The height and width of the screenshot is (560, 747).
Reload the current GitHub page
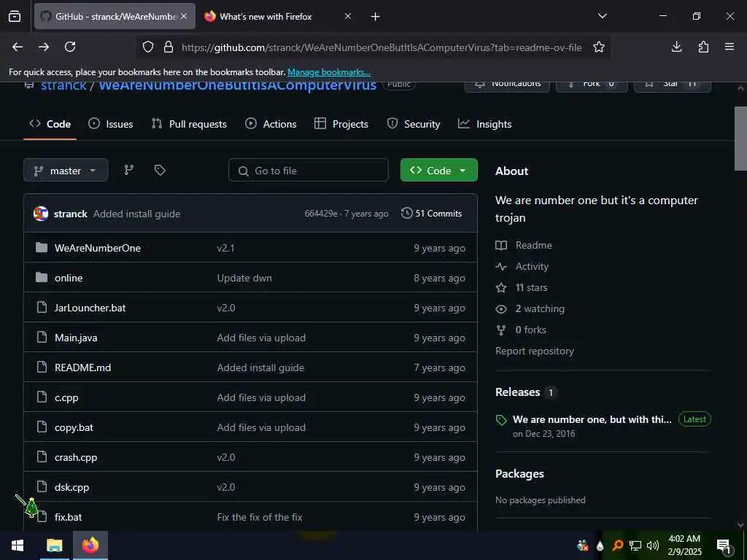pyautogui.click(x=70, y=47)
